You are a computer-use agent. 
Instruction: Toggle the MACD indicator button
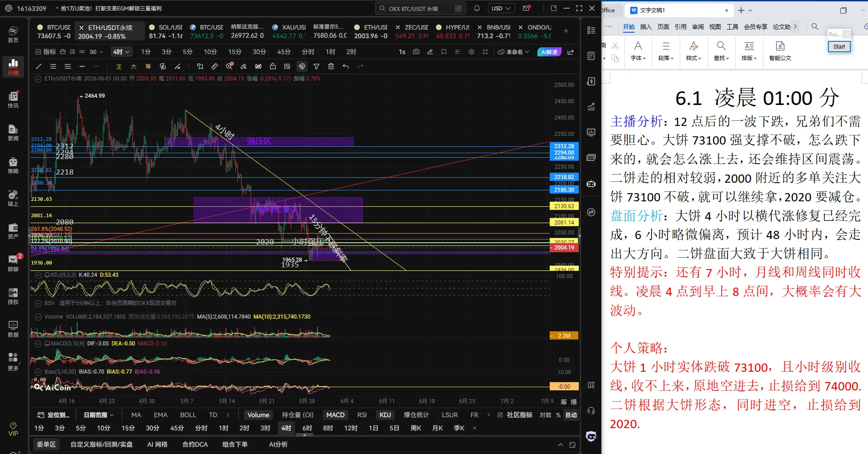coord(336,415)
